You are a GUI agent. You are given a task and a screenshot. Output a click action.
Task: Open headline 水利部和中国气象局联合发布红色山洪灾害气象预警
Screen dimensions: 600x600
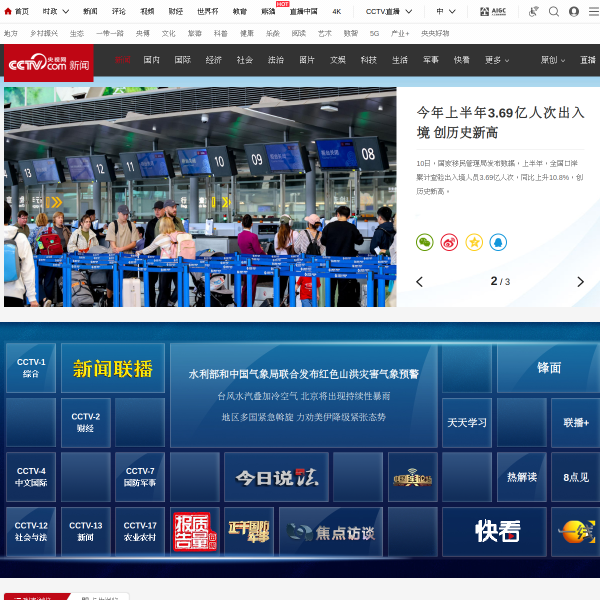coord(303,374)
